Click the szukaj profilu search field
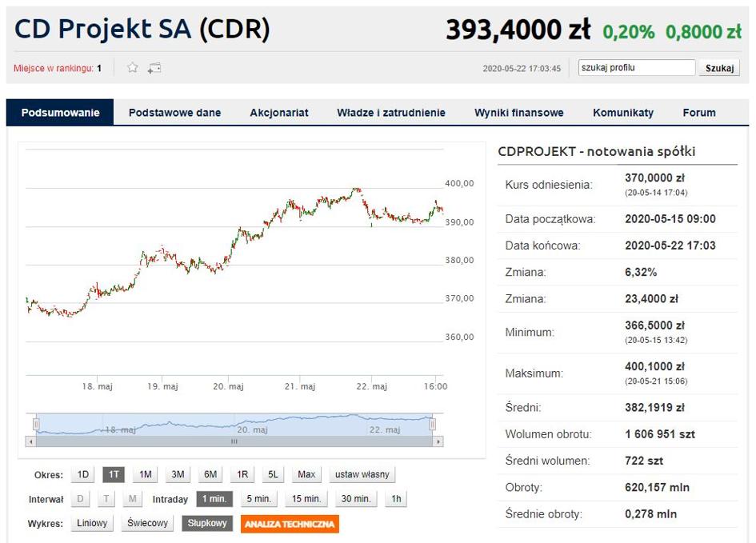 tap(637, 67)
